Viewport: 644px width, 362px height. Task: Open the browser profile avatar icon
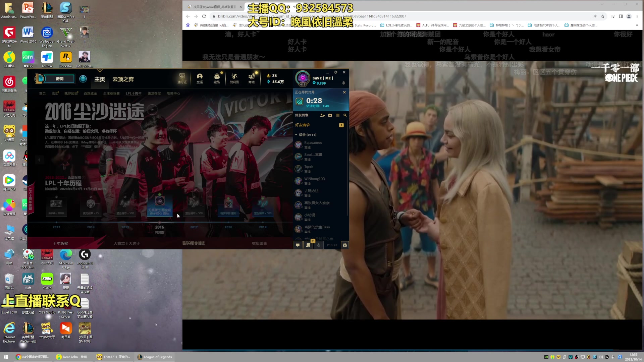[x=629, y=16]
